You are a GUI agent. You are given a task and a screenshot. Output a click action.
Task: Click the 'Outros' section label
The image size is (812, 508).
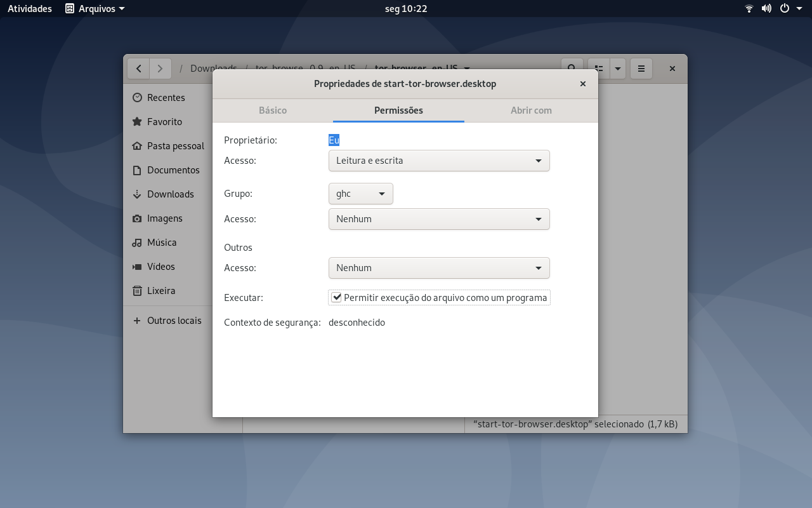238,248
